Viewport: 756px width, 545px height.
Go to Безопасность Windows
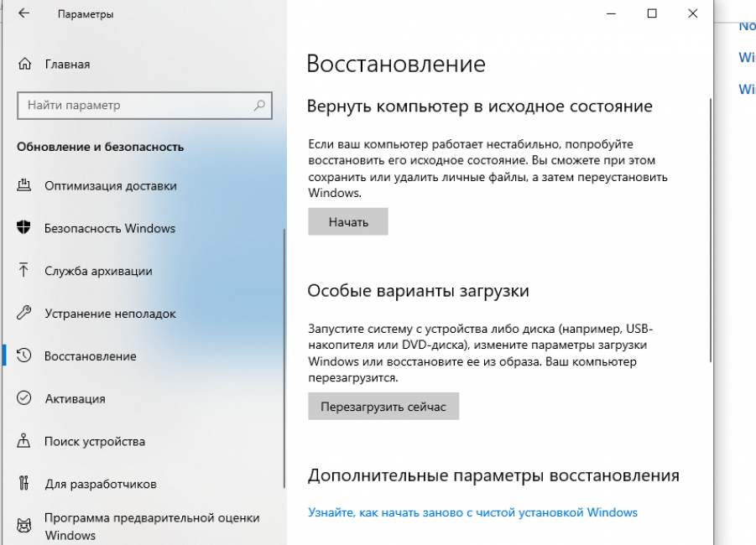click(110, 228)
